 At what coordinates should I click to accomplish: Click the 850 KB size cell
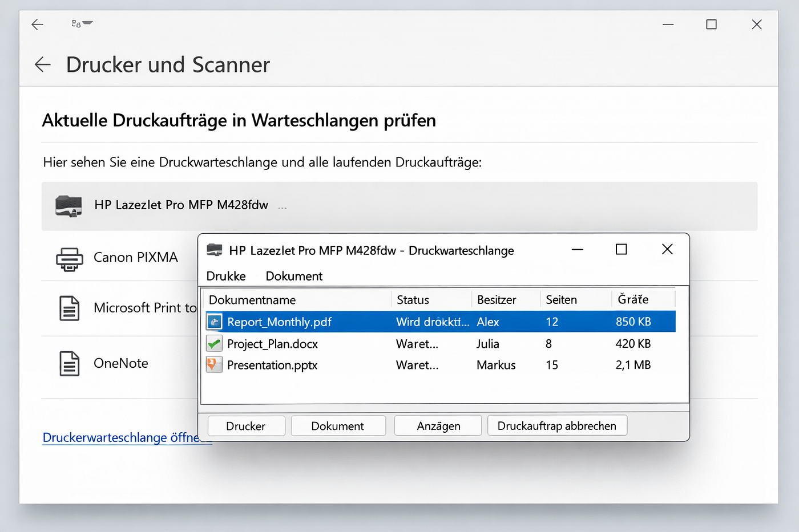(633, 322)
